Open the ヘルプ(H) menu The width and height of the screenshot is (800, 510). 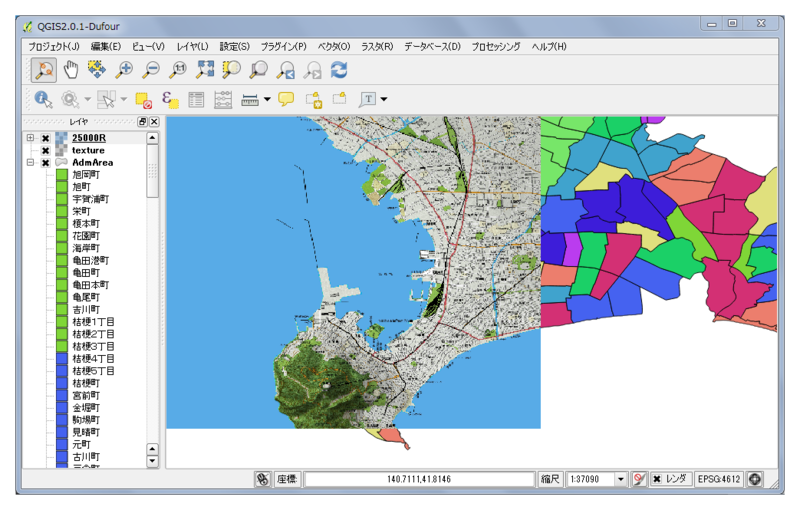tap(548, 46)
